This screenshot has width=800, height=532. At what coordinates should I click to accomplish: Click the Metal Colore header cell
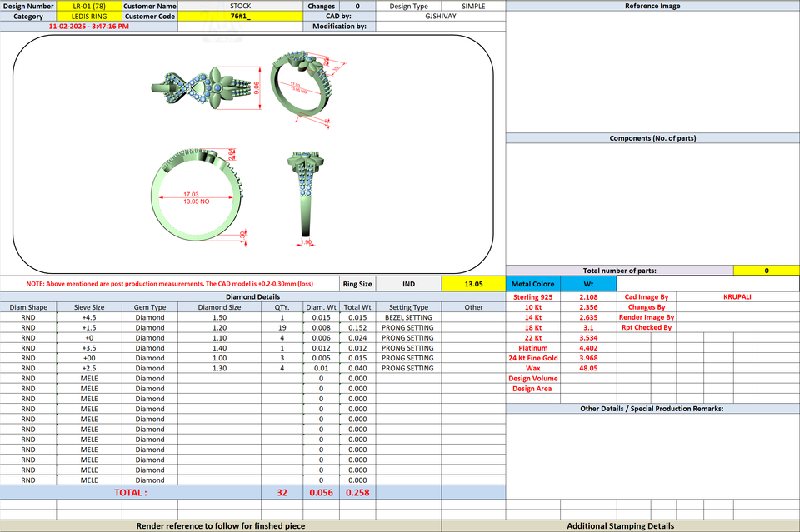tap(533, 284)
